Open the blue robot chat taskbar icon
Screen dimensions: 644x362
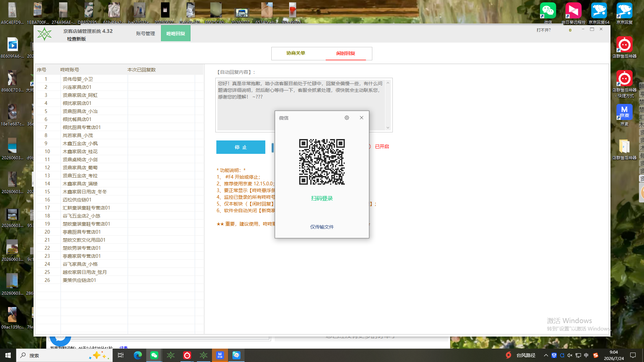click(236, 355)
